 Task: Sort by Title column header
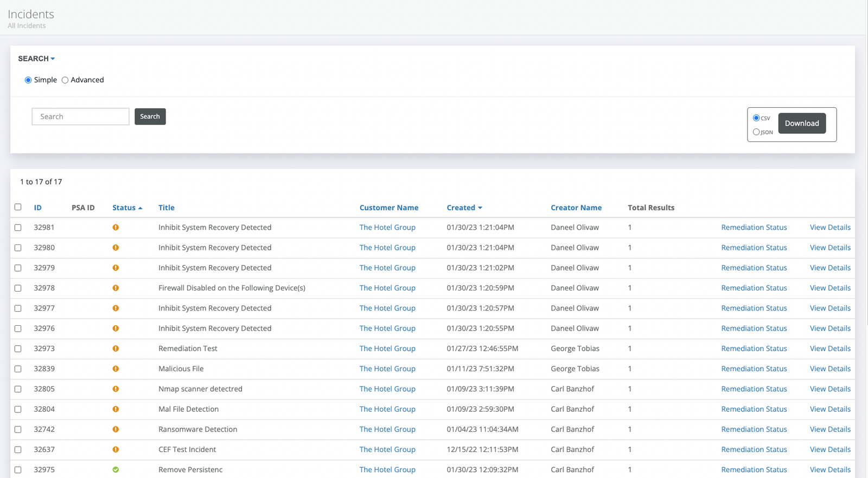[x=167, y=208]
